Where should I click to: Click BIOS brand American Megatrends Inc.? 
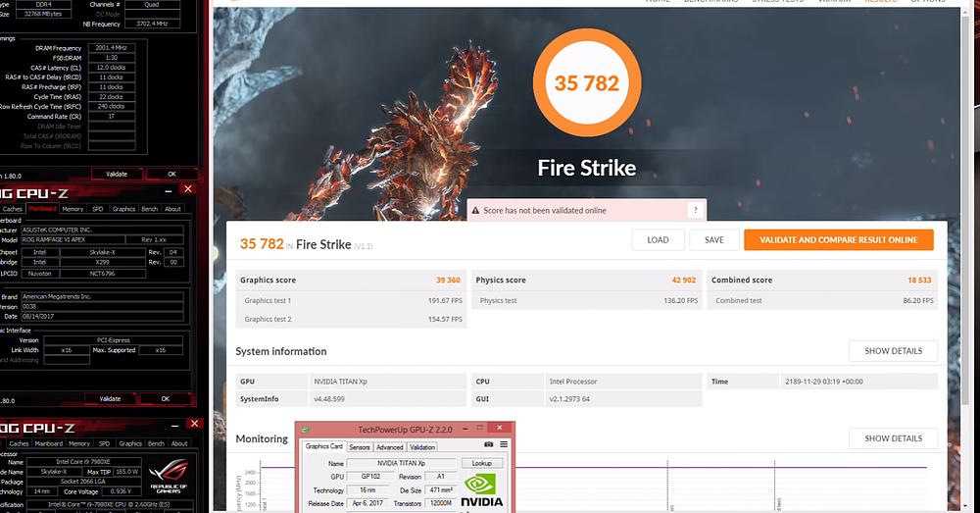(x=102, y=296)
